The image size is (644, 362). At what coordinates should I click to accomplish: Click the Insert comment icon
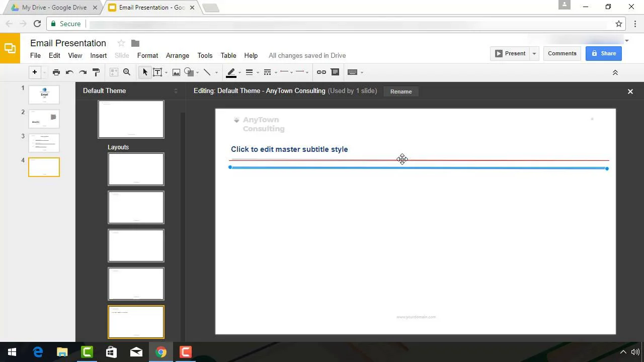(335, 72)
